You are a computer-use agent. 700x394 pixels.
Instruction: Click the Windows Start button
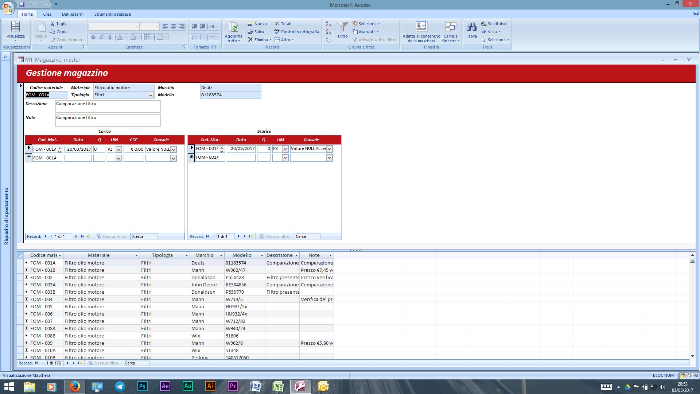click(9, 386)
